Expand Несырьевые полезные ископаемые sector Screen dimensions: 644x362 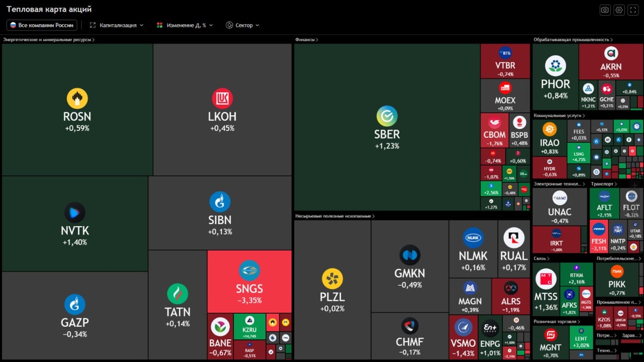pyautogui.click(x=335, y=216)
